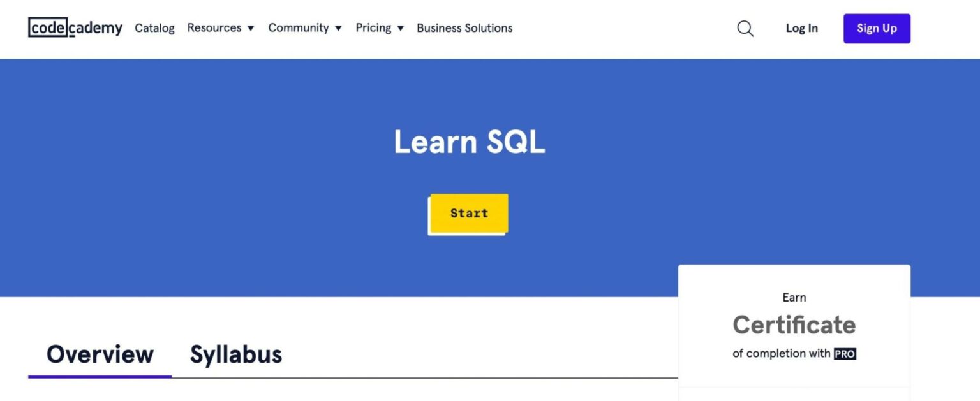Click the Community dropdown chevron
Viewport: 980px width, 401px height.
coord(338,28)
